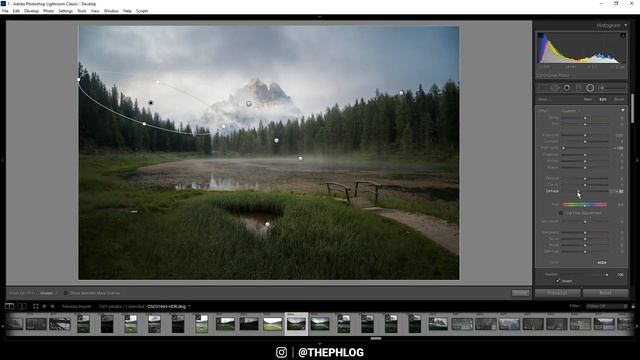Open the View menu
640x360 pixels.
(95, 11)
